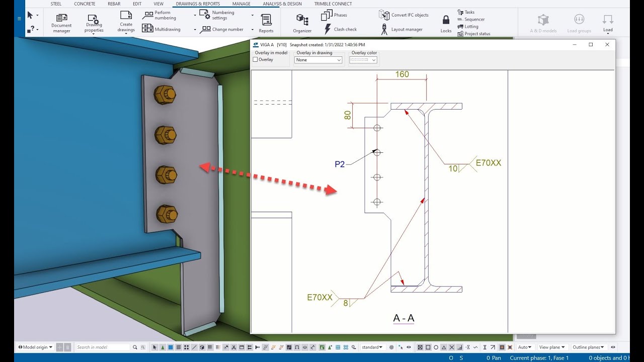
Task: Select P2 part mark in drawing
Action: (340, 164)
